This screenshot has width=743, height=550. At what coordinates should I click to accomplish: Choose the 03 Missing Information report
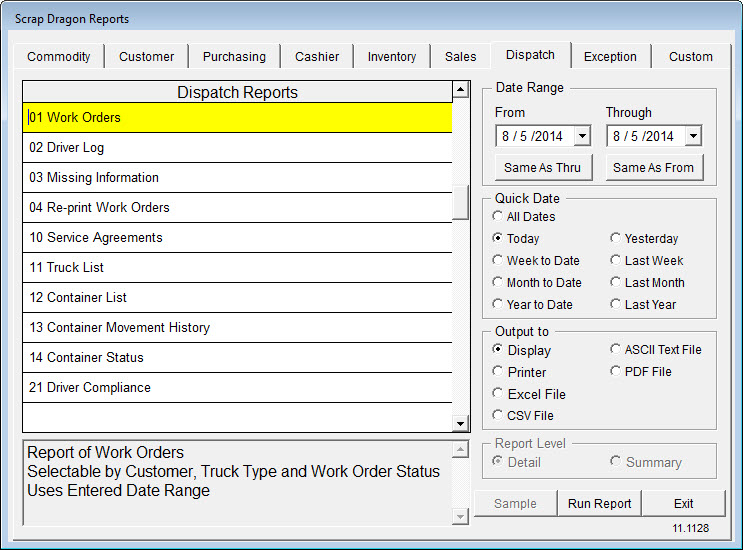tap(237, 178)
